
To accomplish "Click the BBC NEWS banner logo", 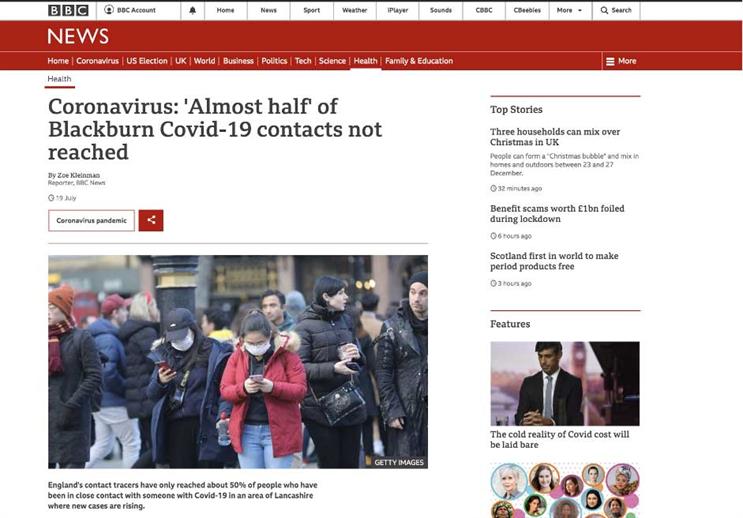I will click(x=78, y=36).
